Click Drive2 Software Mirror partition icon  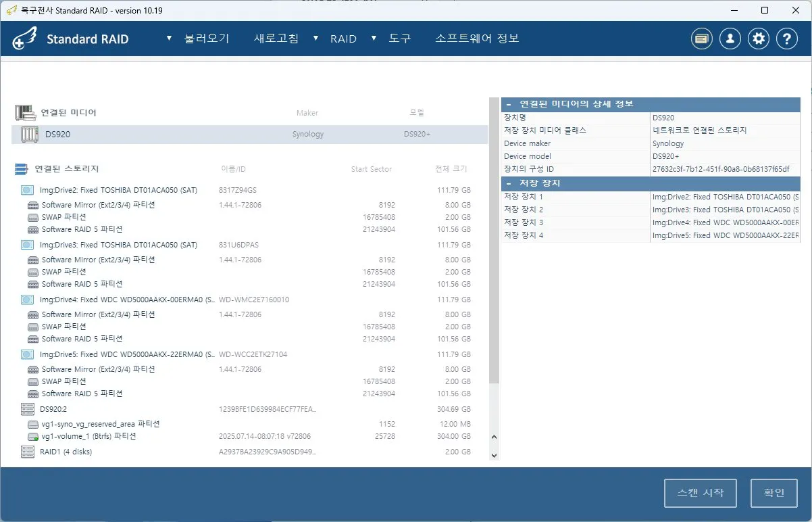point(33,205)
